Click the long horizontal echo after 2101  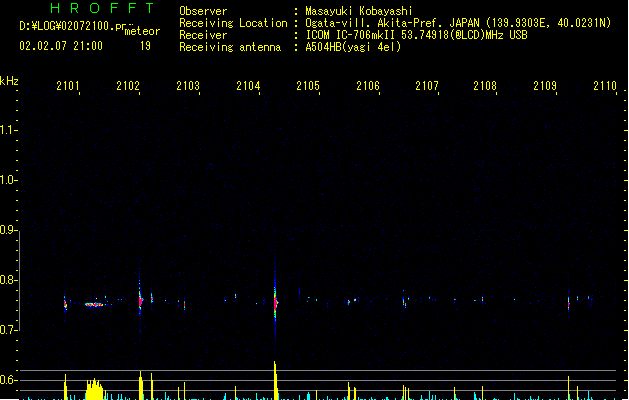pos(94,305)
